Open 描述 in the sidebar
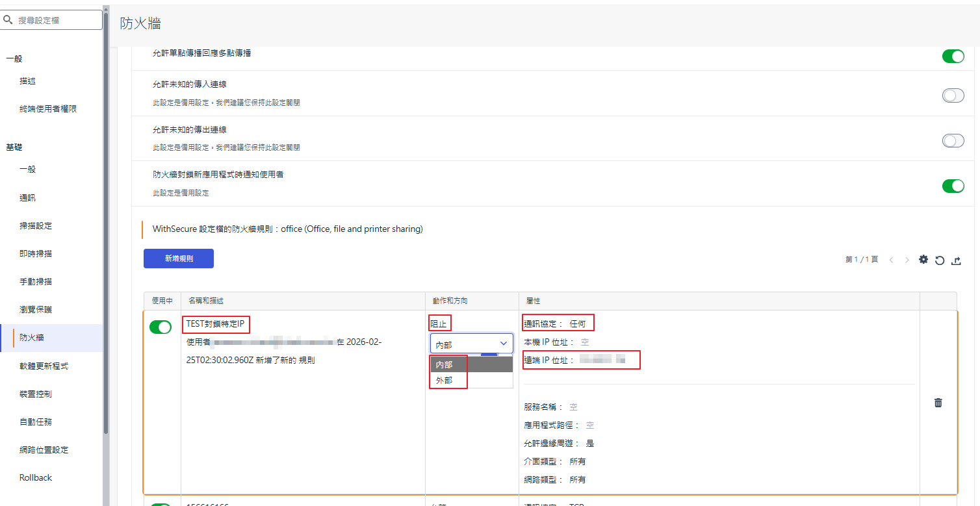Image resolution: width=980 pixels, height=506 pixels. [27, 81]
